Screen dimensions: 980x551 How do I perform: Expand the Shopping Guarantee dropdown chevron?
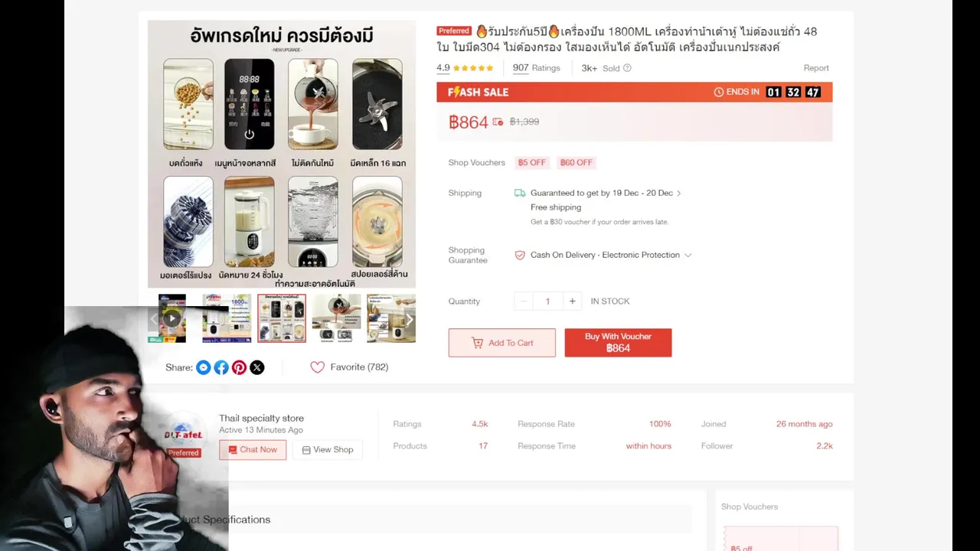tap(688, 256)
